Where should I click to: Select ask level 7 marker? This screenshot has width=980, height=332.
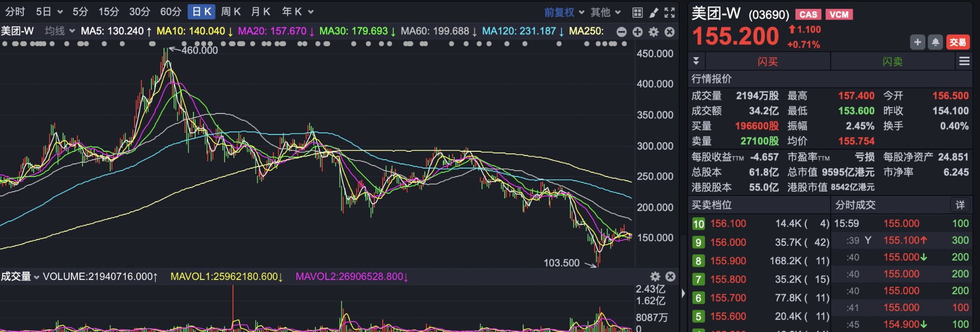[698, 279]
